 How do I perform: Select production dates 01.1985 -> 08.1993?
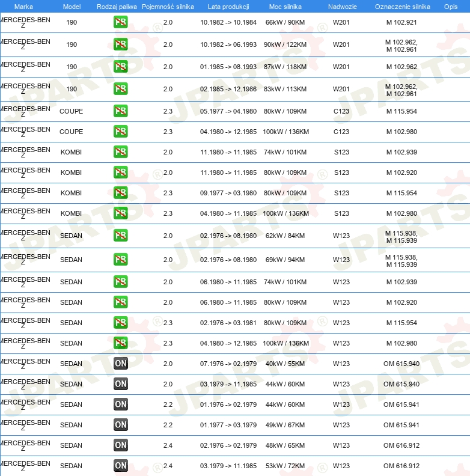pos(228,67)
